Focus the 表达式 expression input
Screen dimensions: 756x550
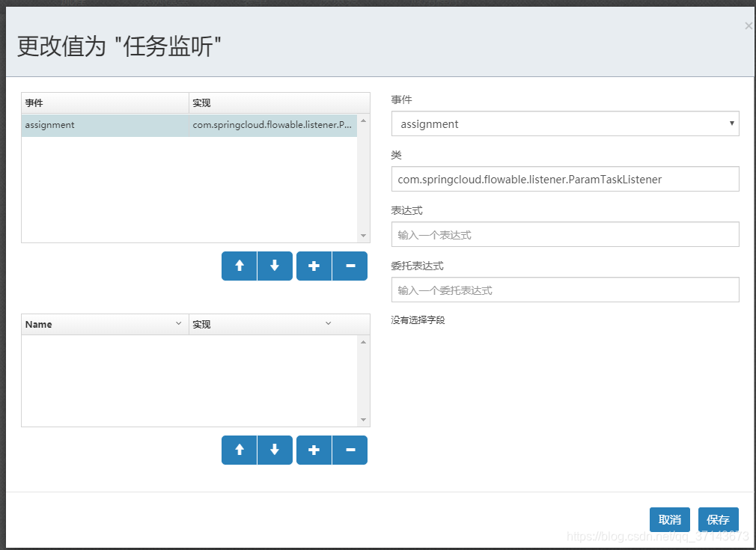(565, 234)
